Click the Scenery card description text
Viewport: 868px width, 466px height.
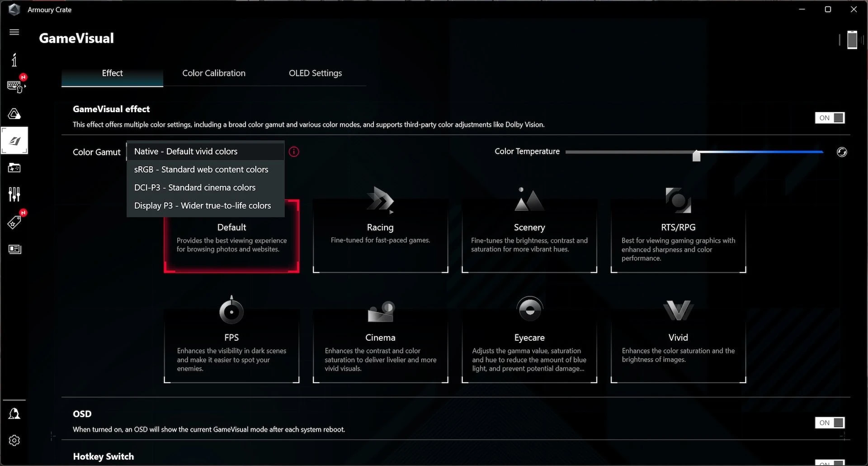coord(529,245)
